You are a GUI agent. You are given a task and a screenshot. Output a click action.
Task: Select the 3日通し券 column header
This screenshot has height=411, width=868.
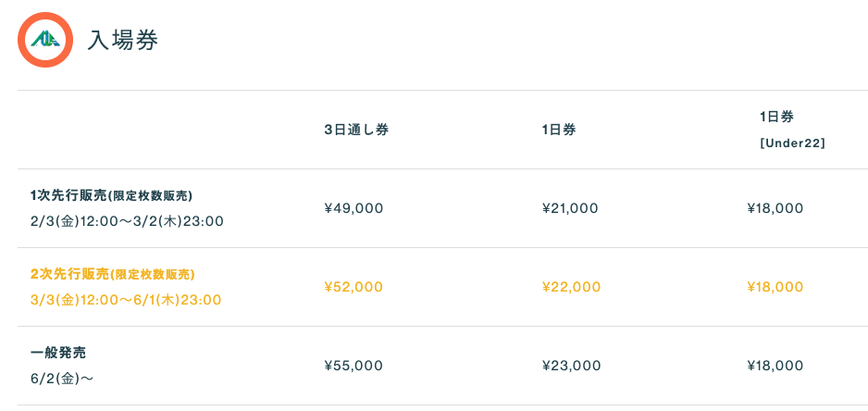click(356, 130)
